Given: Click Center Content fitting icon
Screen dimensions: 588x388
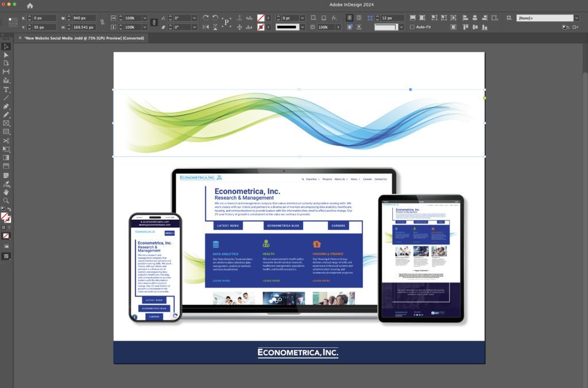Looking at the screenshot, I should click(454, 18).
